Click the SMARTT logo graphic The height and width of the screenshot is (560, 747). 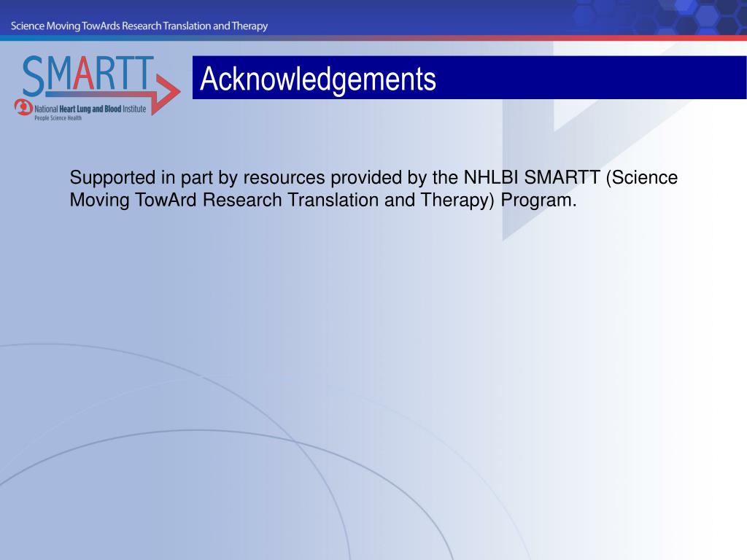[x=97, y=87]
